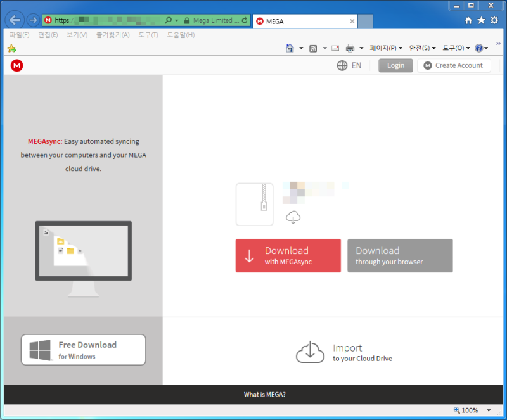
Task: Click the Login button
Action: (395, 65)
